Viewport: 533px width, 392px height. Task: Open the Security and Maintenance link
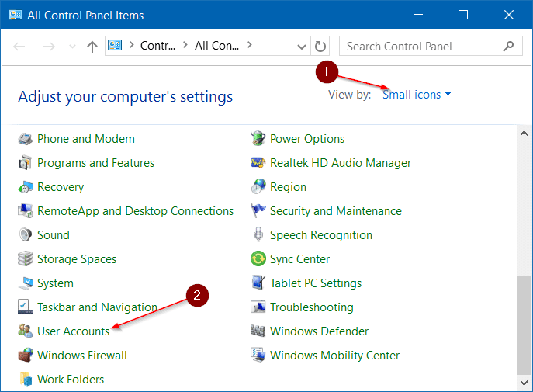[x=336, y=211]
